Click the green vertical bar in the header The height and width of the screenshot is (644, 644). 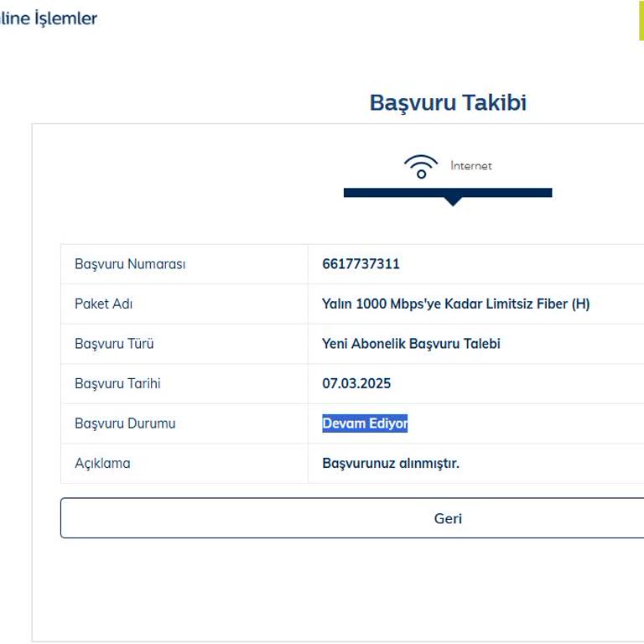point(641,20)
